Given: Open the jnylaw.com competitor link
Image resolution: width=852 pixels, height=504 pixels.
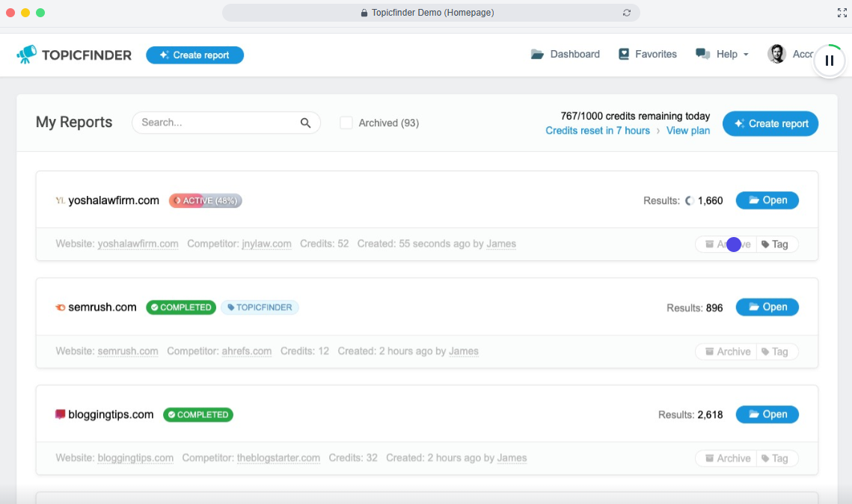Looking at the screenshot, I should pyautogui.click(x=266, y=243).
